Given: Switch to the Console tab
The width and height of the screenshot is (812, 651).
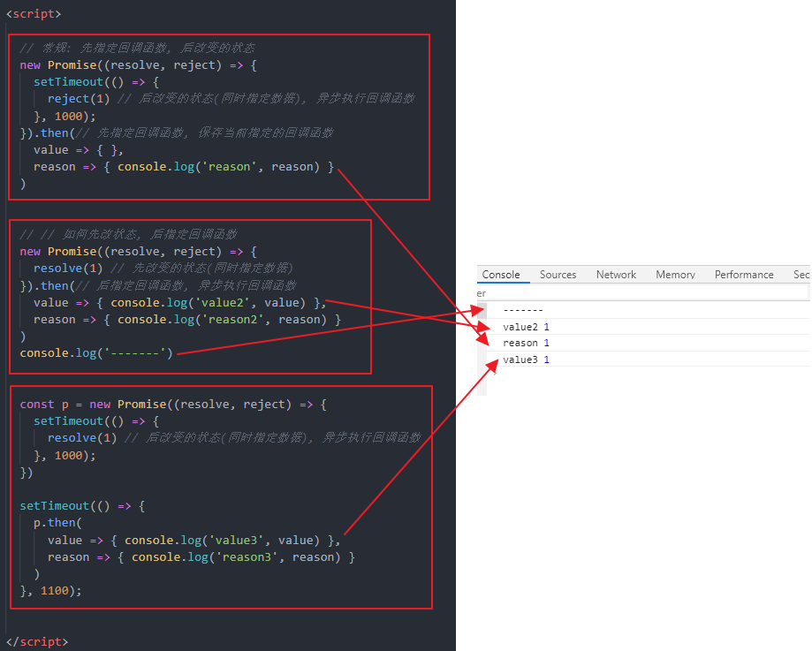Looking at the screenshot, I should [x=501, y=275].
